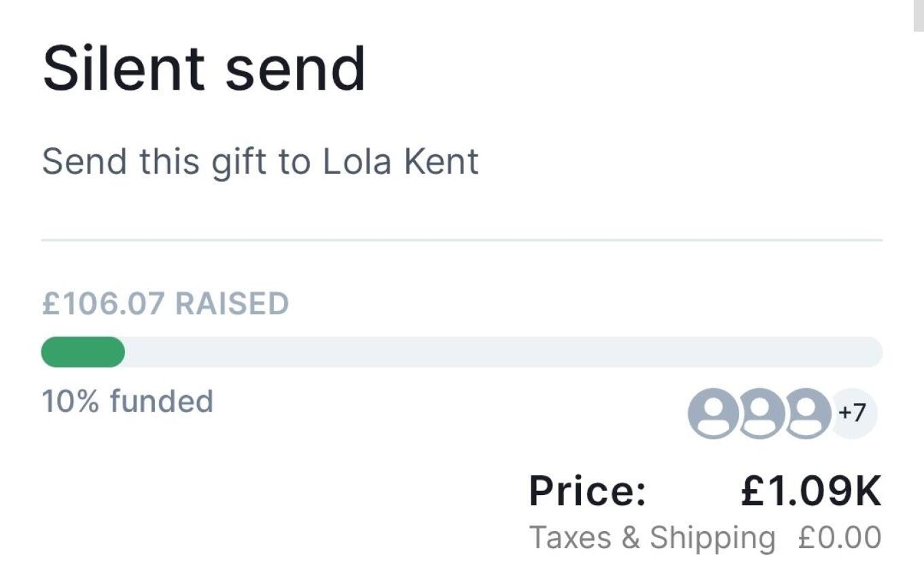This screenshot has width=924, height=561.
Task: Click the Lola Kent recipient name
Action: (x=401, y=162)
